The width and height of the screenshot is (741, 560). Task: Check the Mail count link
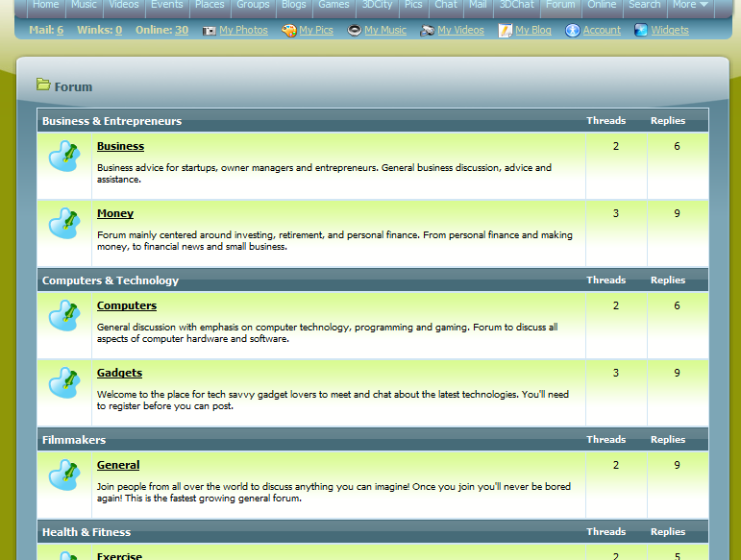coord(60,30)
